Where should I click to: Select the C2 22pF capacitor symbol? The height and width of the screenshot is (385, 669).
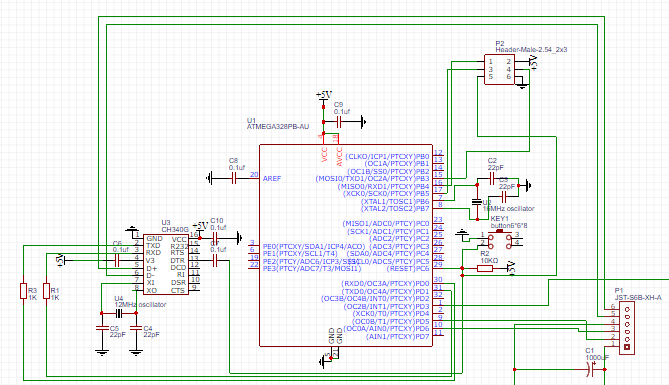(x=492, y=179)
